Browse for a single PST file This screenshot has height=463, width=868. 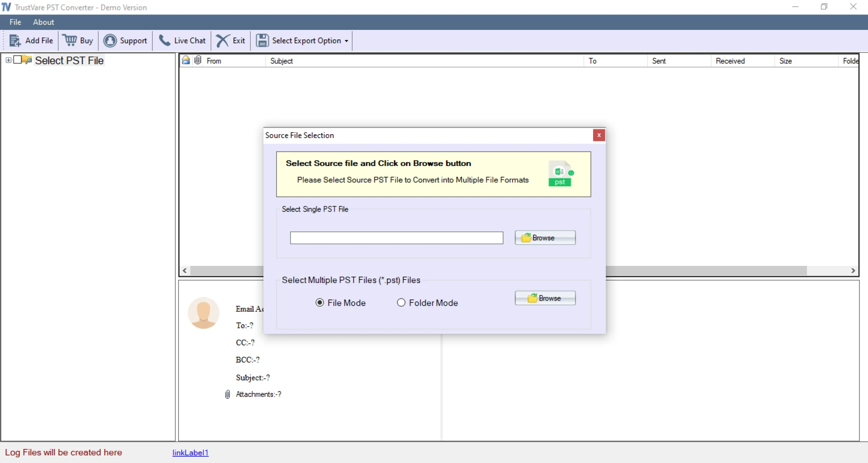point(545,237)
